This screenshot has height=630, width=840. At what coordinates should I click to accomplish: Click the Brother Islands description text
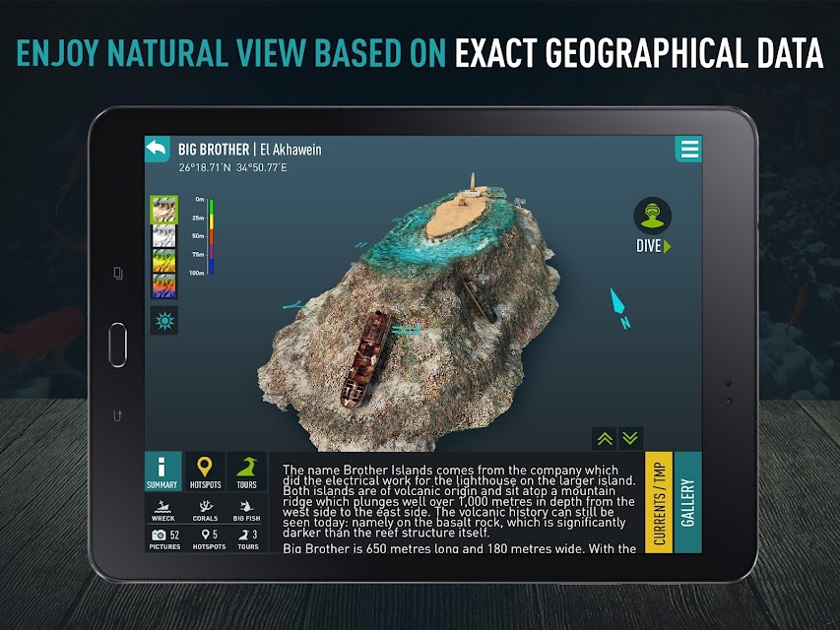[x=459, y=507]
